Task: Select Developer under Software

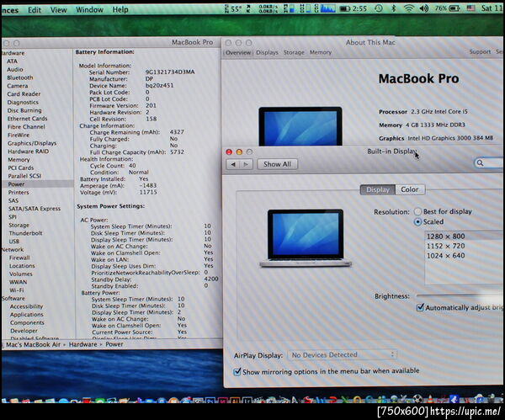Action: pos(24,331)
